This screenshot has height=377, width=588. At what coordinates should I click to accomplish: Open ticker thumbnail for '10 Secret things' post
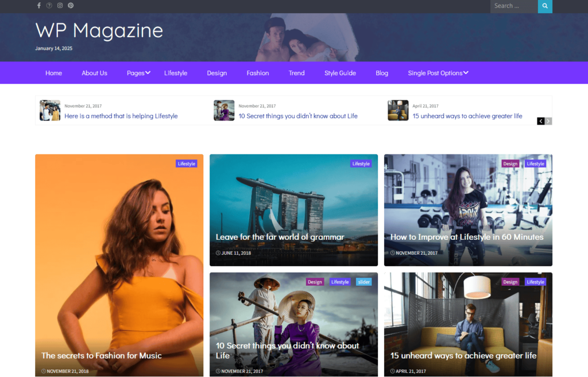coord(224,110)
